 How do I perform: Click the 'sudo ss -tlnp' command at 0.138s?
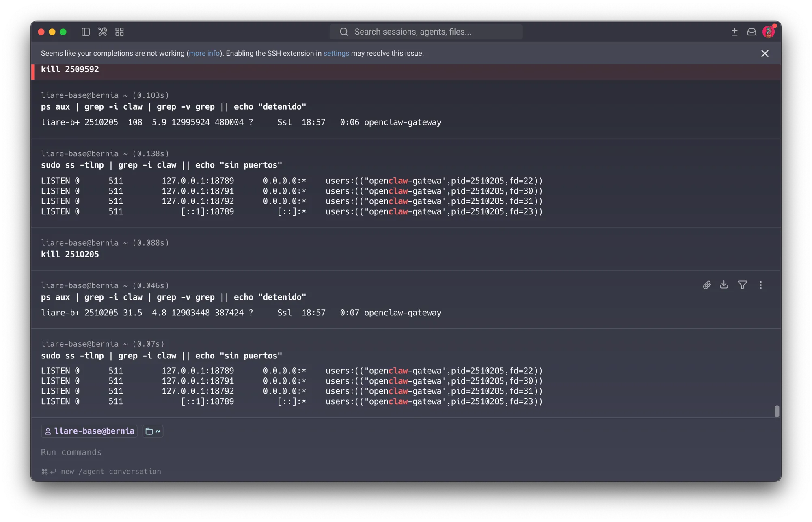coord(162,165)
